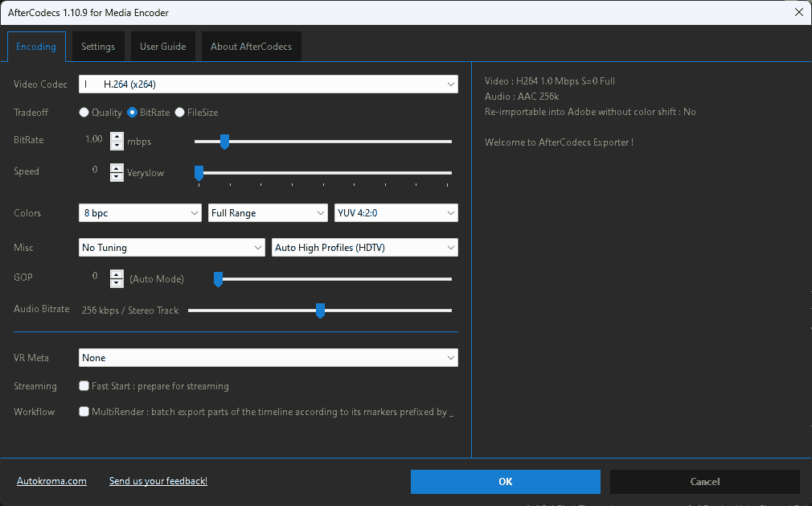Open the Autokroma.com link

click(51, 481)
